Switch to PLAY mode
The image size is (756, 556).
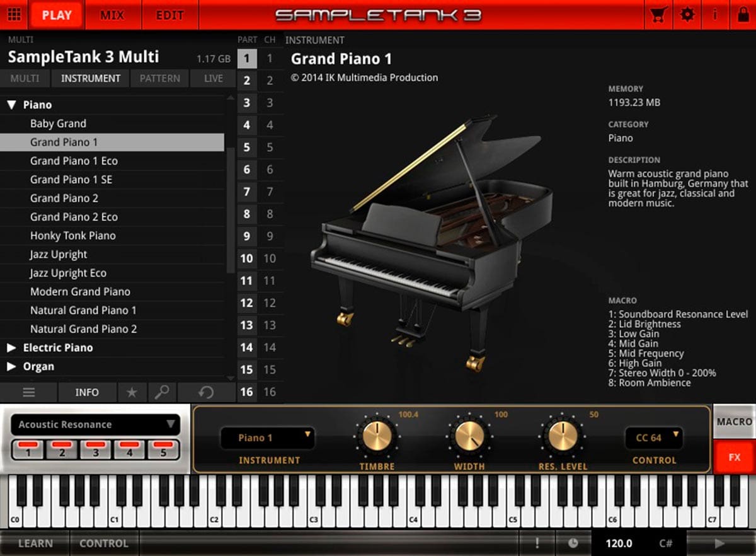pyautogui.click(x=57, y=14)
